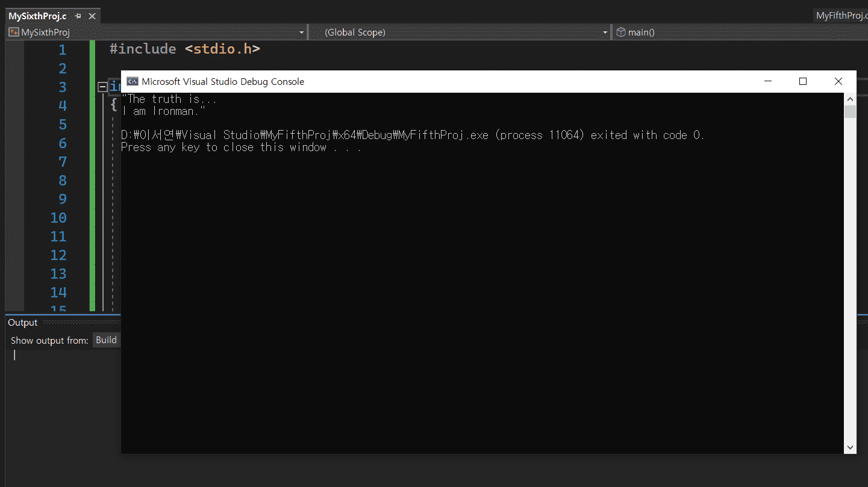This screenshot has width=868, height=487.
Task: Close the Microsoft Visual Studio Debug Console
Action: [x=838, y=82]
